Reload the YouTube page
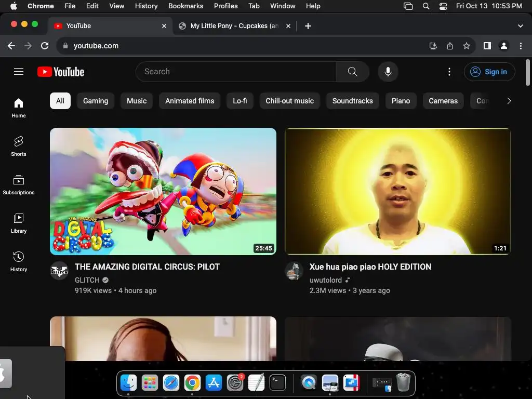Image resolution: width=532 pixels, height=399 pixels. point(45,46)
